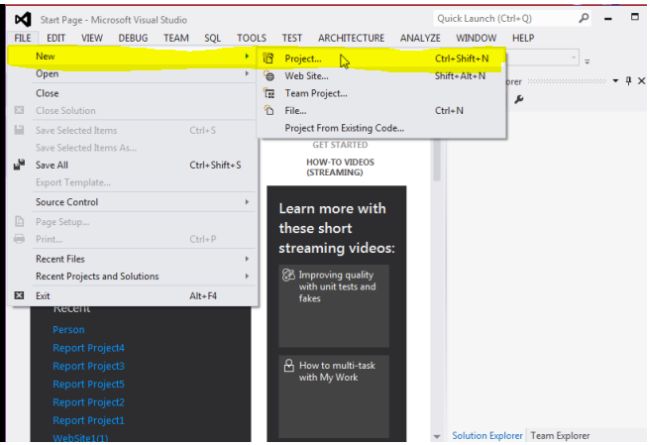Open HOW-TO VIDEOS (STREAMING) section
650x445 pixels.
tap(340, 167)
